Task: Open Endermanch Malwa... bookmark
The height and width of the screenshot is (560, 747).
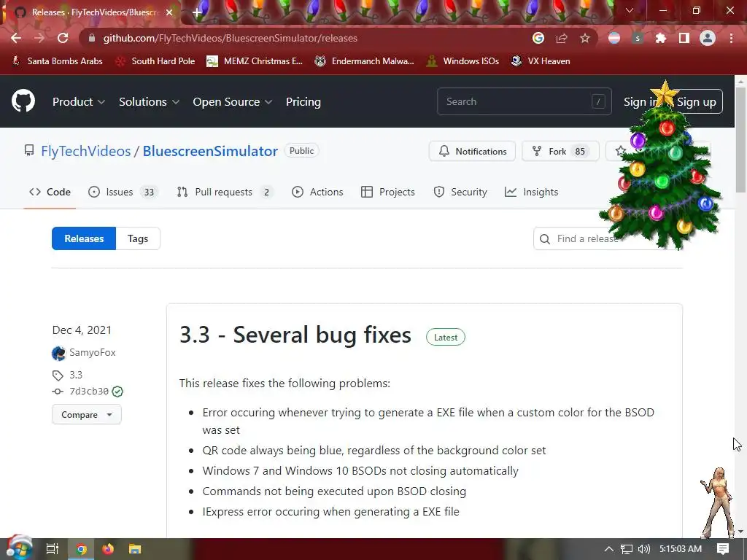Action: (x=365, y=61)
